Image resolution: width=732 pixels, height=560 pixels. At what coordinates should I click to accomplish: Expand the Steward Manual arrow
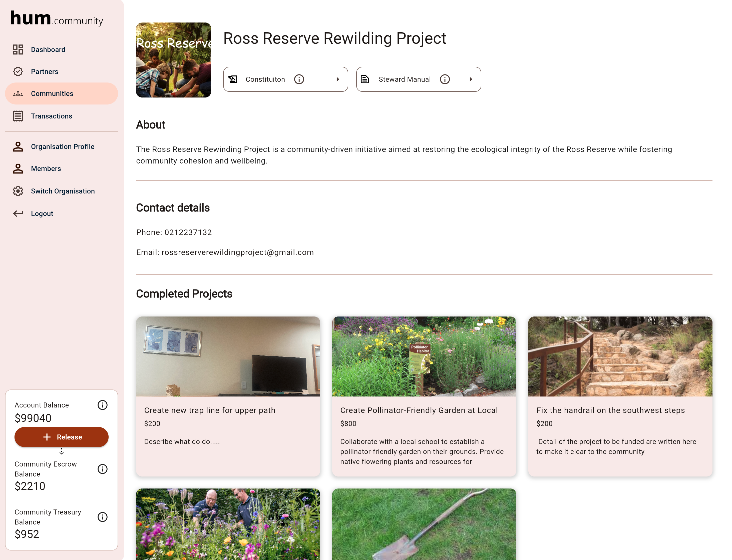click(471, 79)
